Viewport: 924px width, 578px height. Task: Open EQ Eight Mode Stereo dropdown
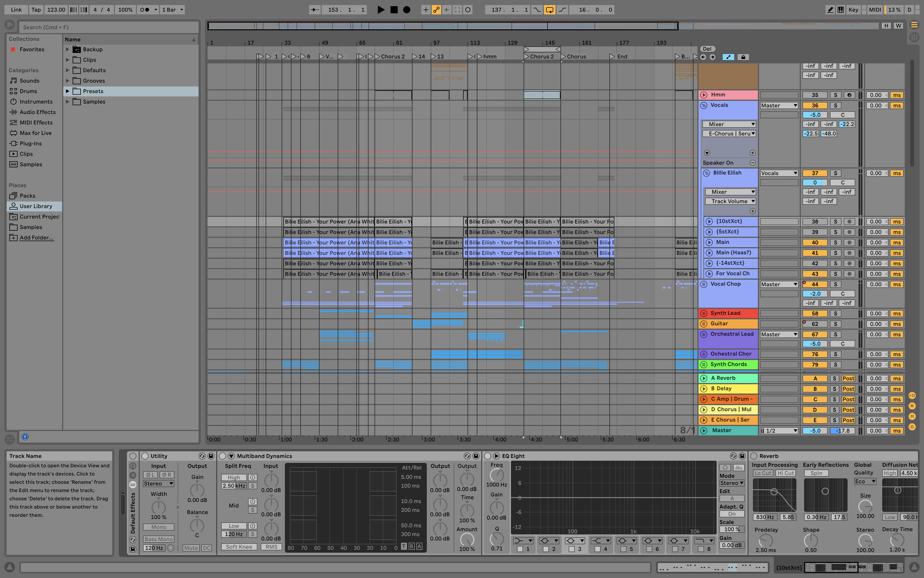pyautogui.click(x=731, y=483)
